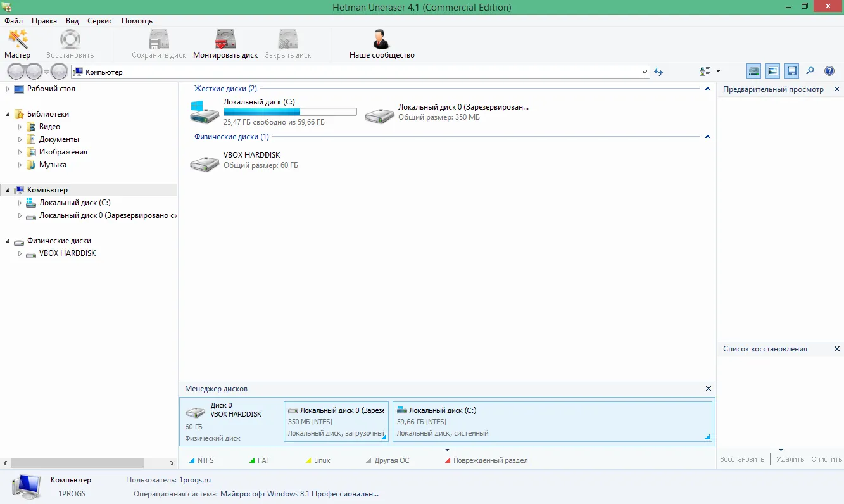This screenshot has height=504, width=844.
Task: Open the Правка menu
Action: [x=44, y=21]
